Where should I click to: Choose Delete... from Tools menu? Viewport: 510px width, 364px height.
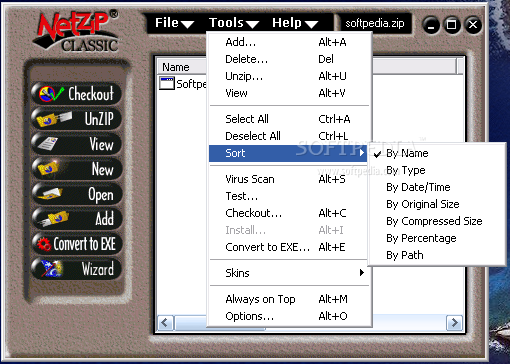click(x=289, y=59)
